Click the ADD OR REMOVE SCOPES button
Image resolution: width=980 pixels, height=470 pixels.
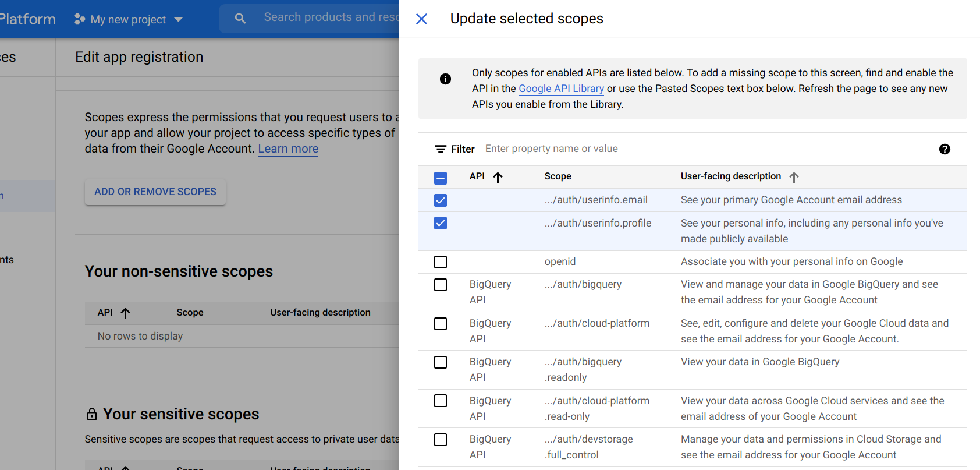pos(155,192)
